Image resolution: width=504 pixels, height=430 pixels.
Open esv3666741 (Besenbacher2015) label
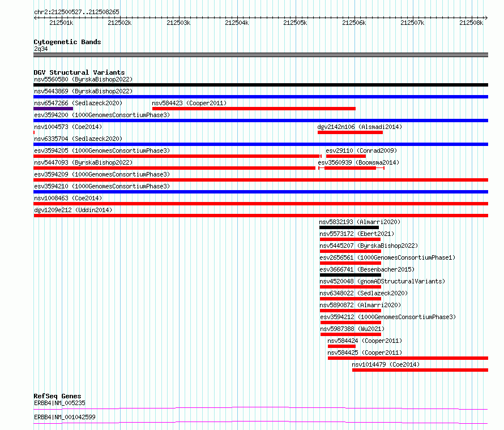tap(367, 269)
